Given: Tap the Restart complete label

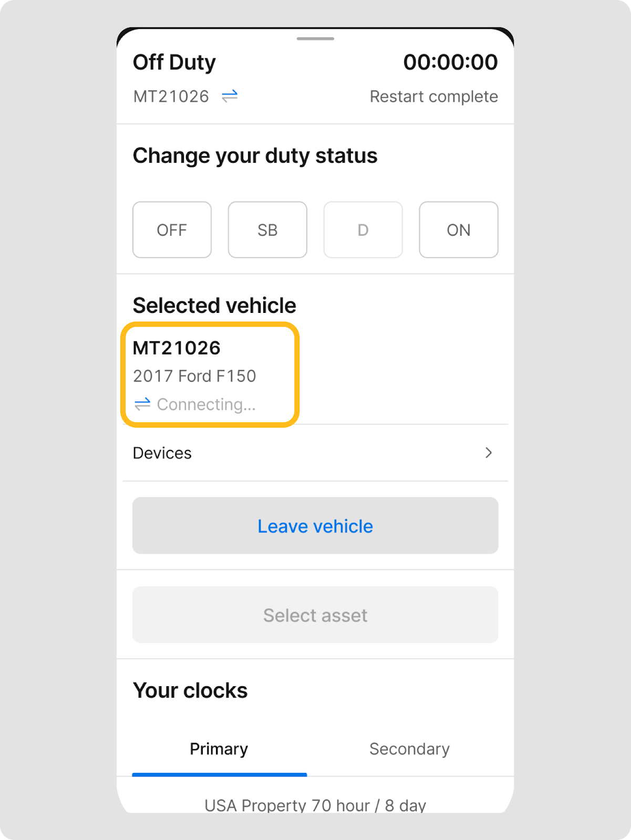Looking at the screenshot, I should 433,97.
